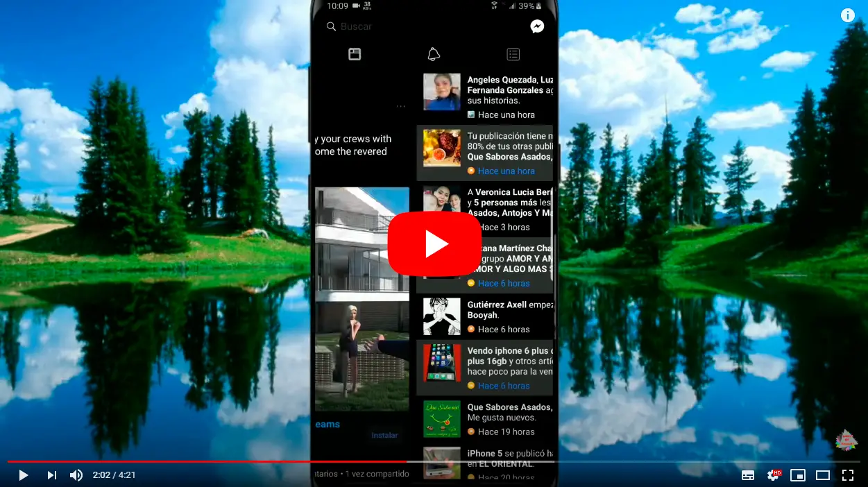The height and width of the screenshot is (487, 868).
Task: Click the roasted food thumbnail
Action: 442,148
